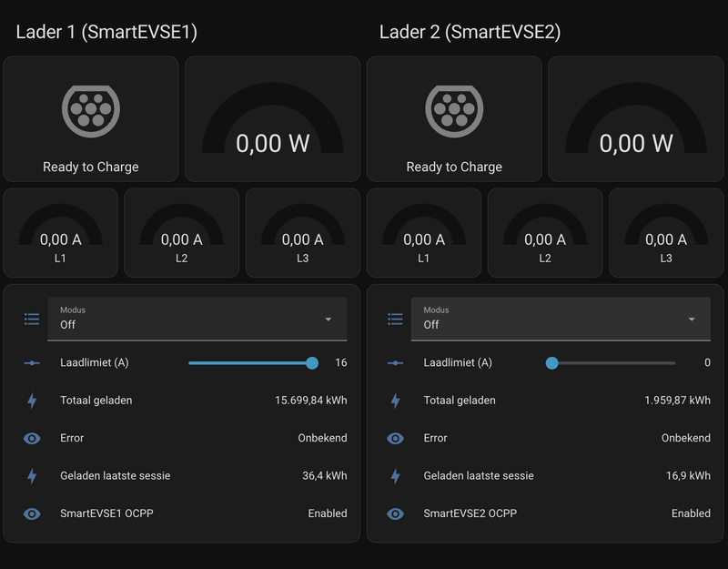This screenshot has width=728, height=569.
Task: Click the 1.959,87 kWh total value
Action: point(677,401)
